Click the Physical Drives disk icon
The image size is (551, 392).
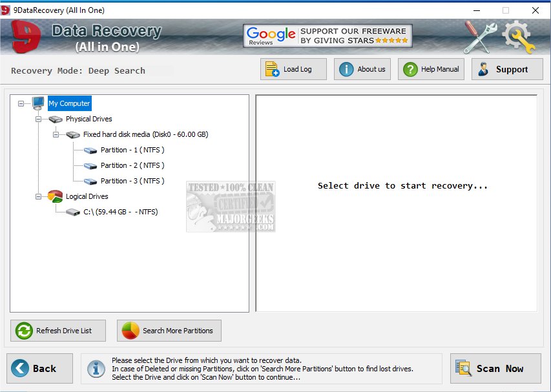point(56,119)
